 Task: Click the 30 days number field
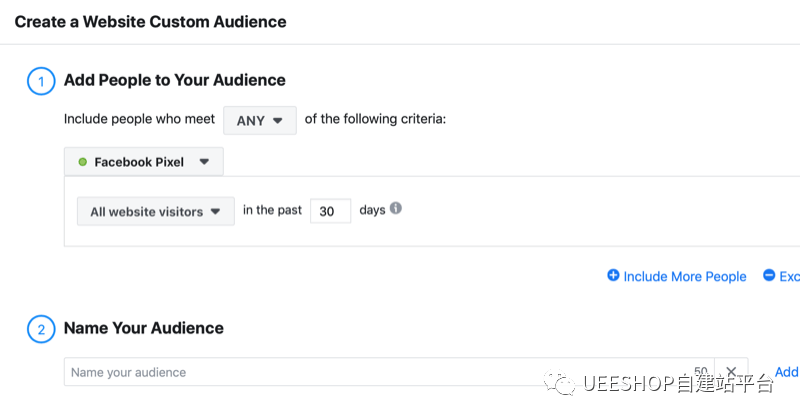[330, 211]
